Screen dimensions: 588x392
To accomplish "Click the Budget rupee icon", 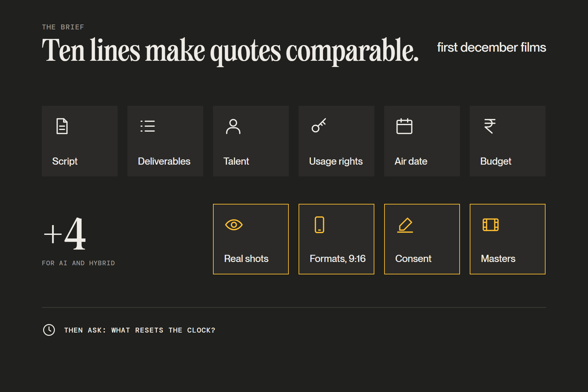I will tap(490, 126).
